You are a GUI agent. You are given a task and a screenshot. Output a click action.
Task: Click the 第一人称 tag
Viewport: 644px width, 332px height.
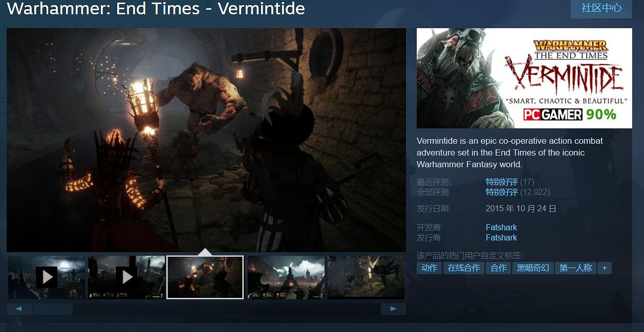pos(575,268)
